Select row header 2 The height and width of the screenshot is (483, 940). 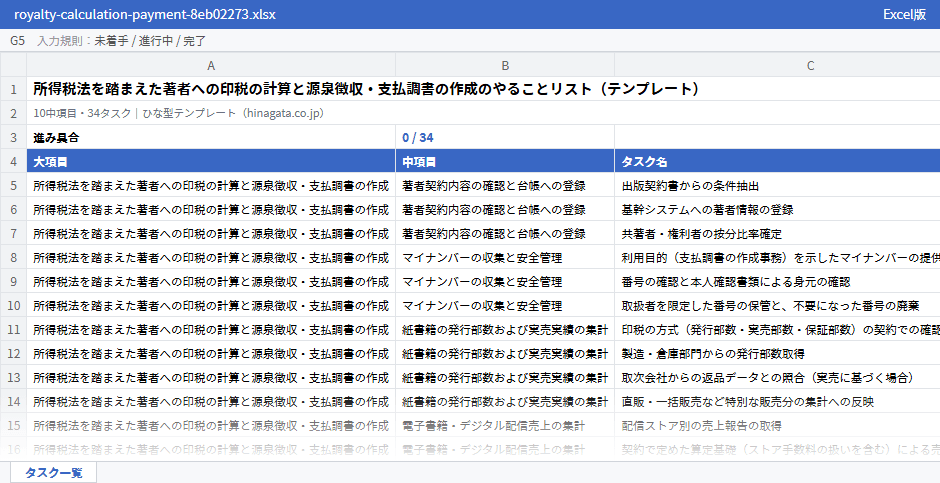tap(13, 113)
